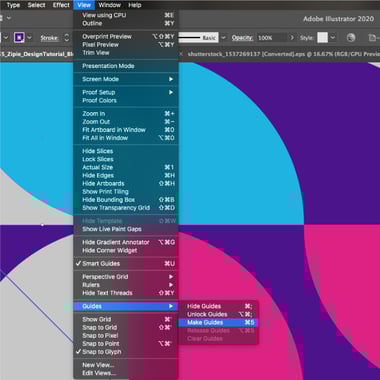This screenshot has height=380, width=380.
Task: Click the Style swatch box
Action: pos(322,38)
